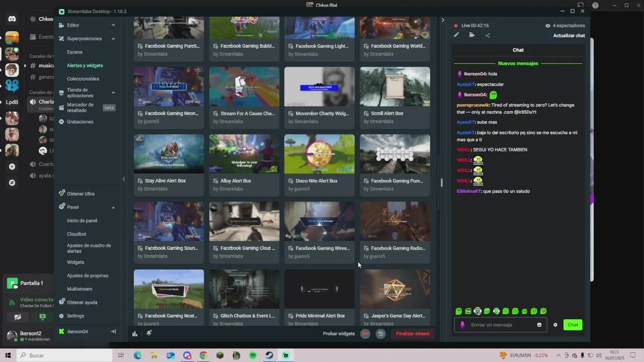Open Spotify from the taskbar
644x362 pixels.
pos(253,355)
